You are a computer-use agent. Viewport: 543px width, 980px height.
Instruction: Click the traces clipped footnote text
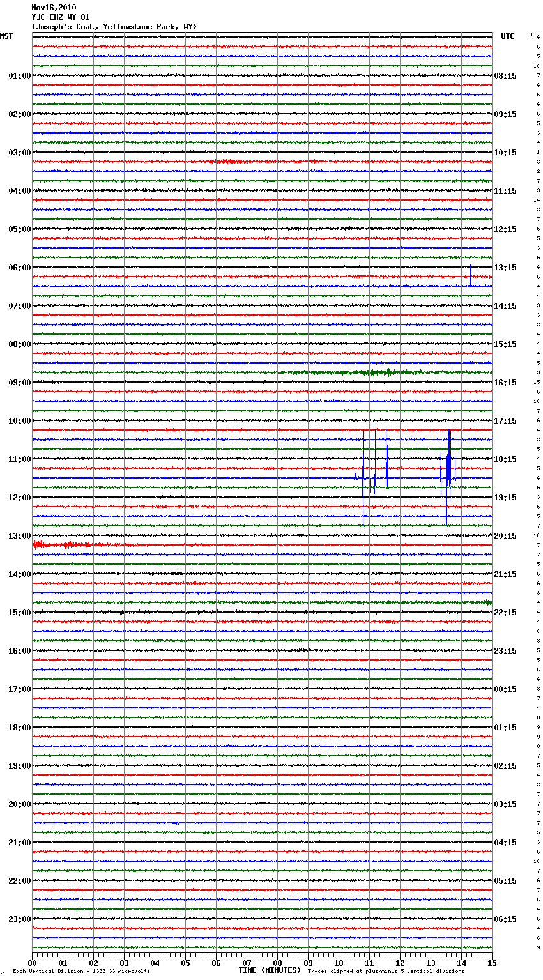point(386,971)
